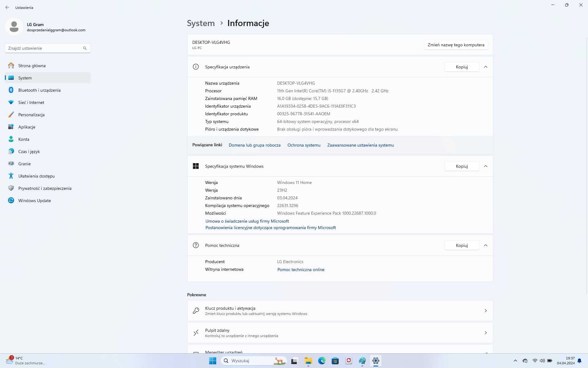Click the Pulpit zdalny remote icon
Screen dimensions: 588x368
196,333
